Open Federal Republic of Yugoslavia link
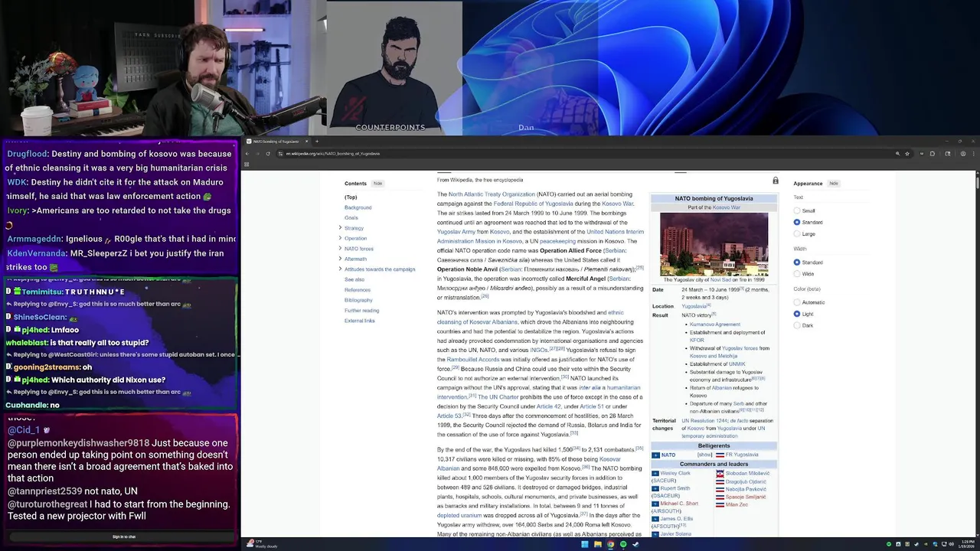The width and height of the screenshot is (980, 551). [x=533, y=204]
